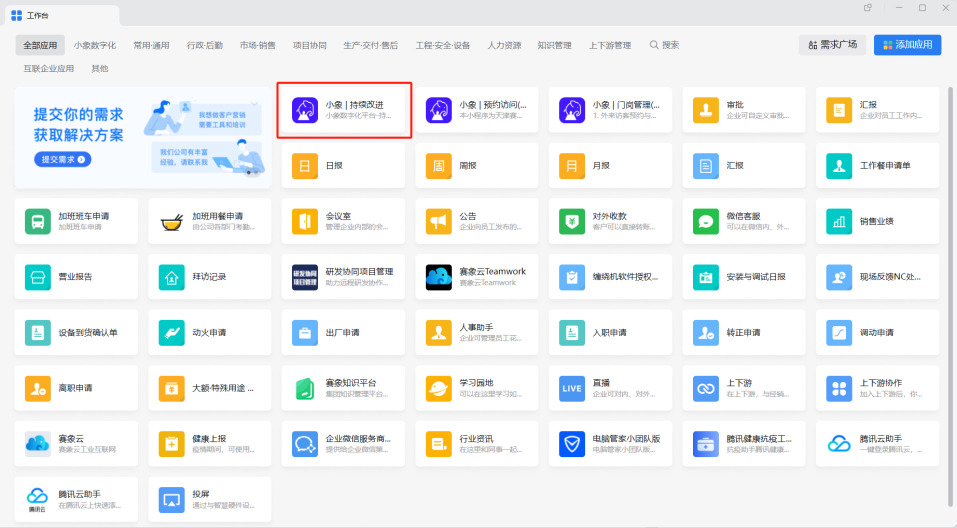Launch the 电脑管家小团队版 shield icon

point(573,442)
